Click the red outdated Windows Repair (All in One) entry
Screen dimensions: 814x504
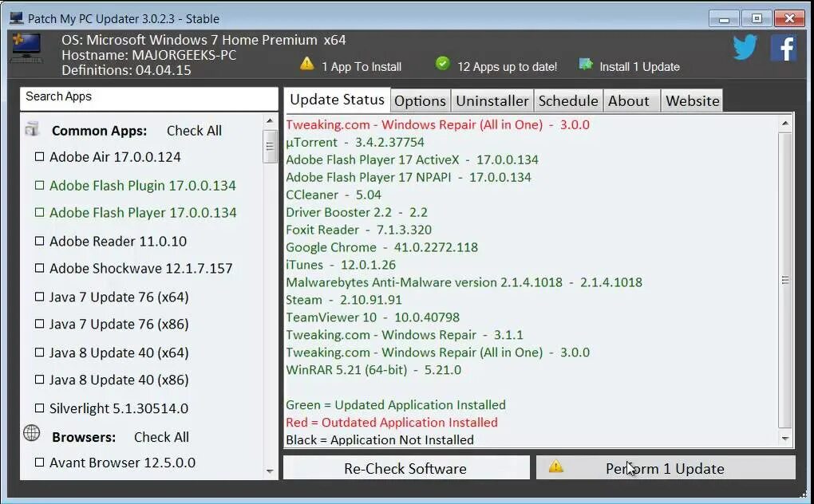point(437,124)
